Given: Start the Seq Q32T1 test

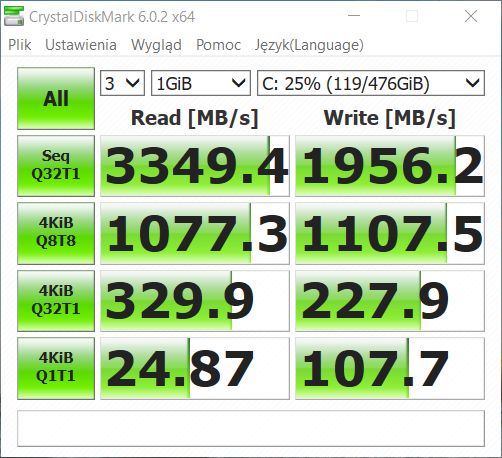Looking at the screenshot, I should [x=56, y=166].
